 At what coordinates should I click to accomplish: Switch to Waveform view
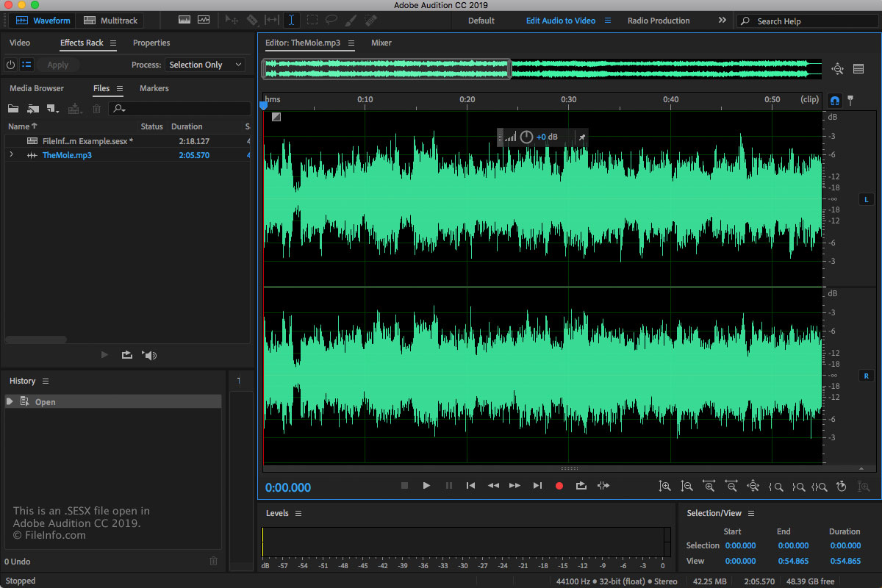(43, 21)
